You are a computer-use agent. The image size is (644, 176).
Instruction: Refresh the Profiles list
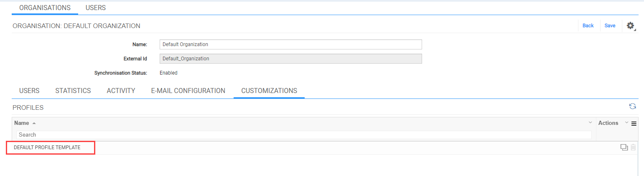tap(633, 106)
